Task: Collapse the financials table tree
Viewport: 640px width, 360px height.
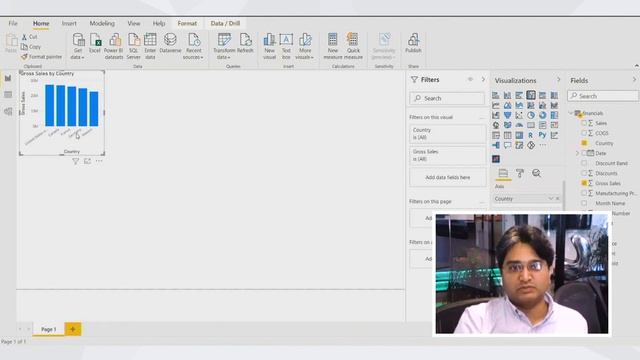Action: point(571,113)
